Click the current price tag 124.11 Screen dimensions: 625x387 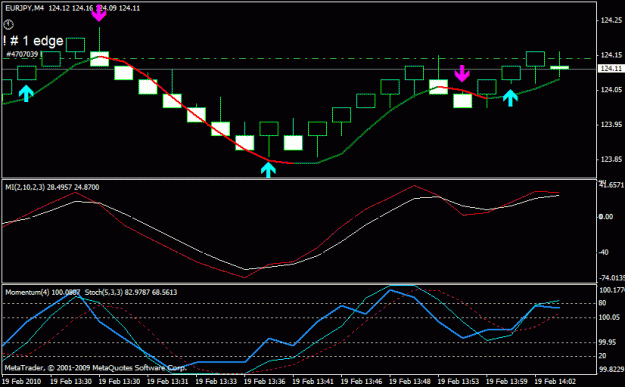[x=611, y=69]
